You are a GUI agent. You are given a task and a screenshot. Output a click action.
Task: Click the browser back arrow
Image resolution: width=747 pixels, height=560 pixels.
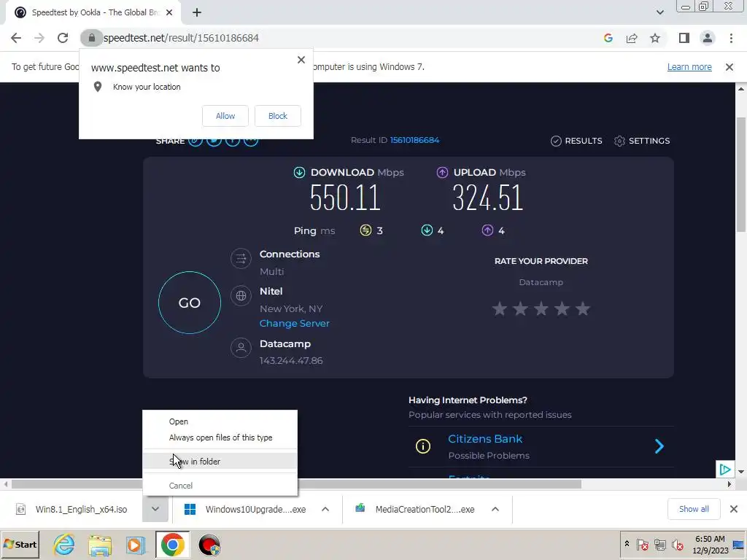(x=16, y=38)
